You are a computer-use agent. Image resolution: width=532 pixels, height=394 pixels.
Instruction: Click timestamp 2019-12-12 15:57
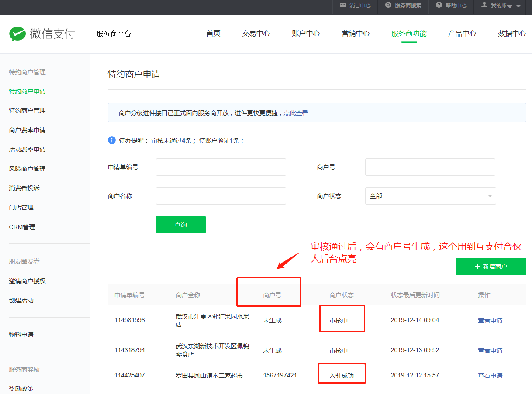415,376
